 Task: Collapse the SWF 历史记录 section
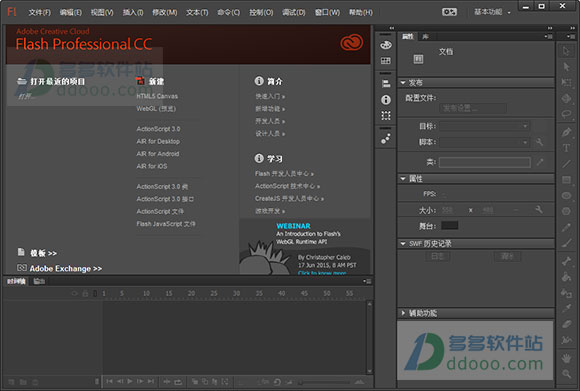403,243
